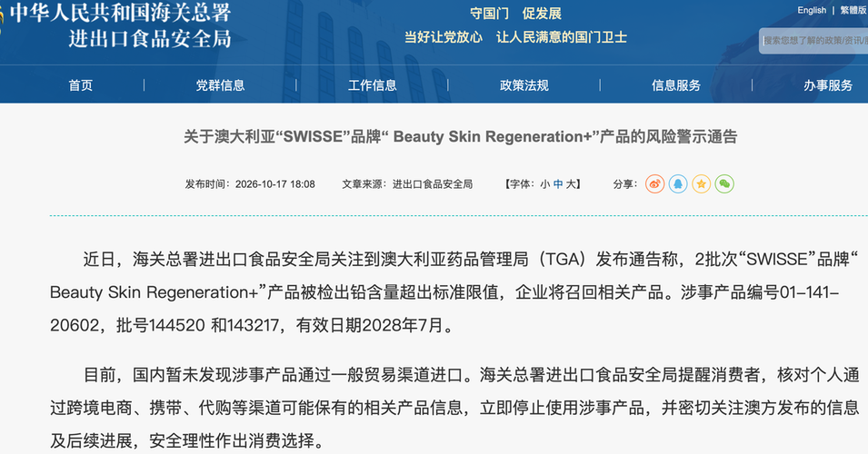Open the 首页 nav item

click(81, 85)
